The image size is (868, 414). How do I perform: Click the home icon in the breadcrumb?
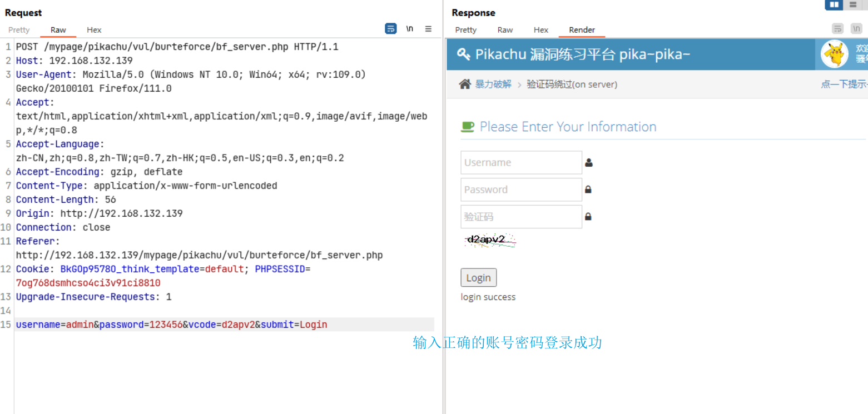click(x=465, y=84)
